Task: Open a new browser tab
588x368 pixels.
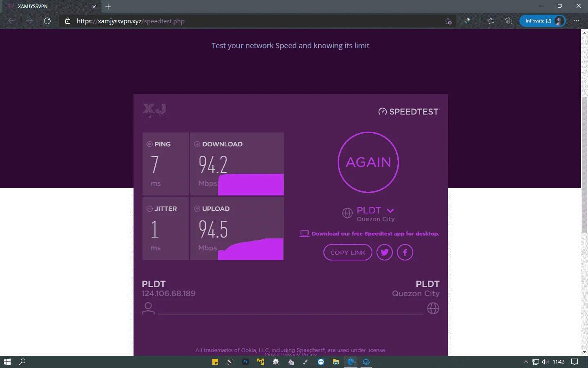Action: tap(108, 7)
